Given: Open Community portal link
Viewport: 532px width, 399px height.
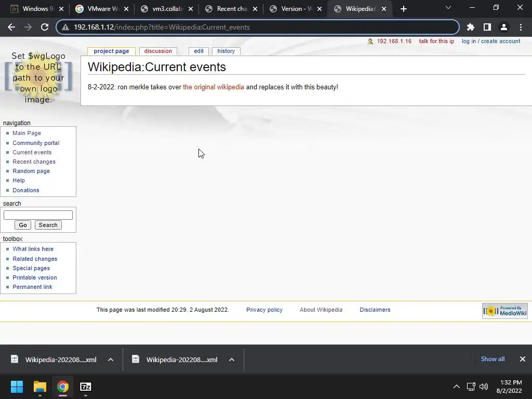Looking at the screenshot, I should (x=36, y=143).
